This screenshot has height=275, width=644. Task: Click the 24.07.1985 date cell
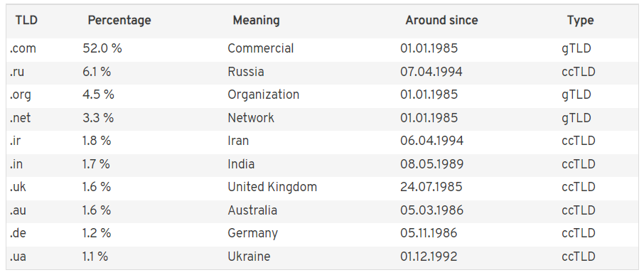(431, 187)
